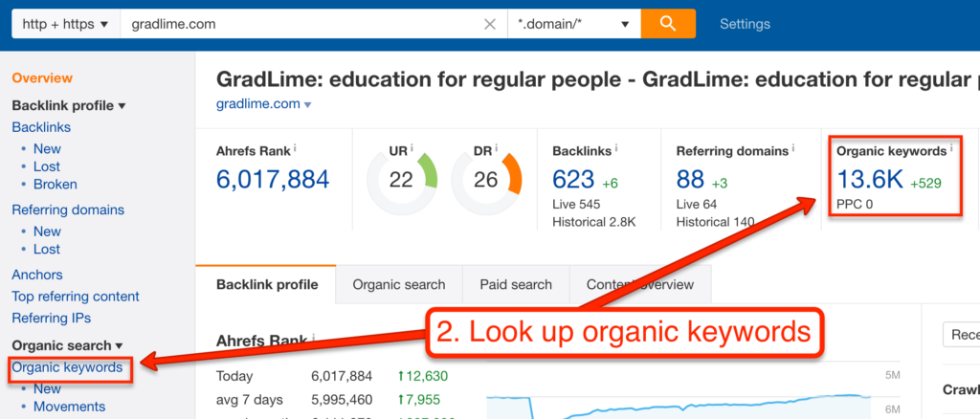
Task: Click the avg 7 days value 5,995,460
Action: pos(342,400)
